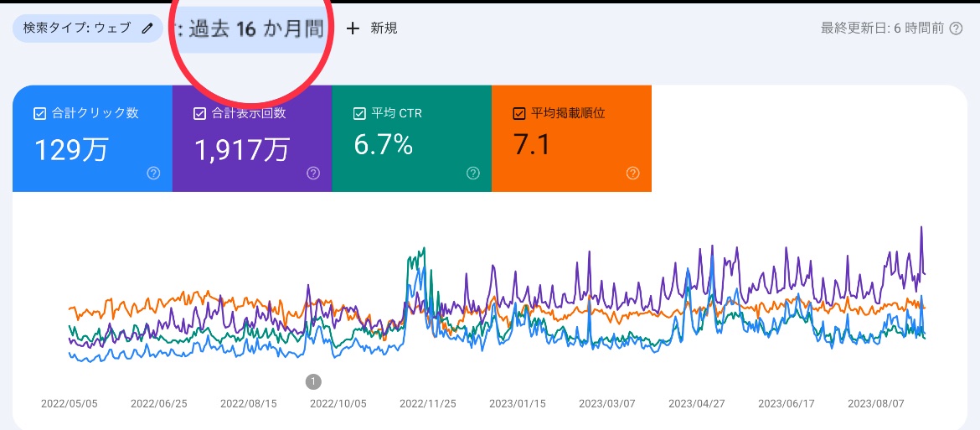Click the 2023/01/15 axis date label
This screenshot has width=980, height=430.
coord(518,404)
